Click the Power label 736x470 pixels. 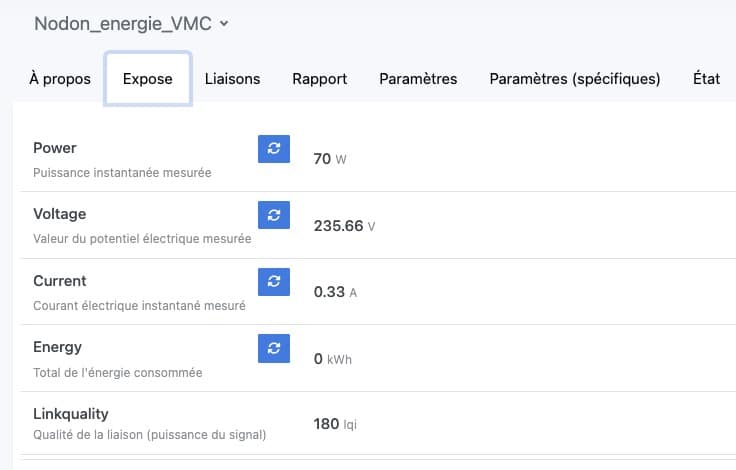[54, 148]
